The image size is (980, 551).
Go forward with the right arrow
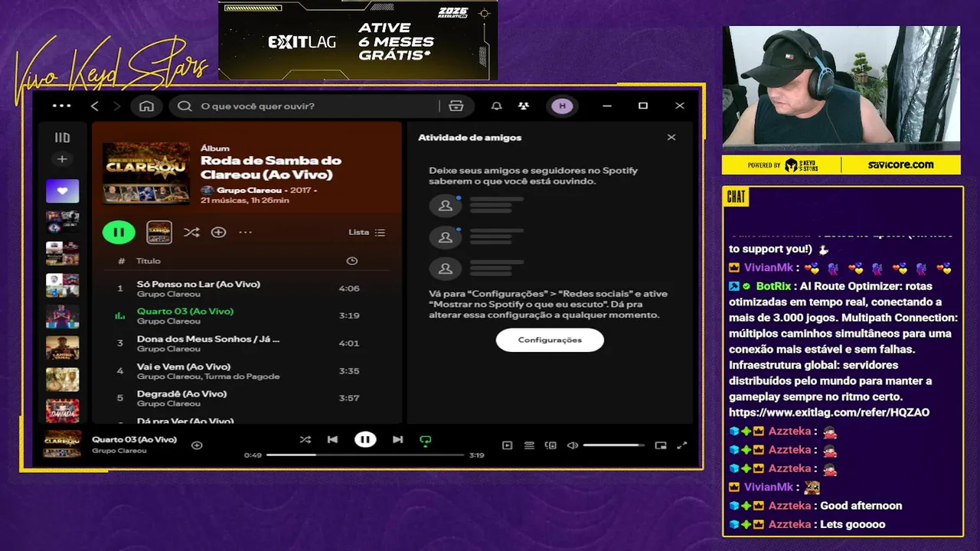(x=116, y=106)
